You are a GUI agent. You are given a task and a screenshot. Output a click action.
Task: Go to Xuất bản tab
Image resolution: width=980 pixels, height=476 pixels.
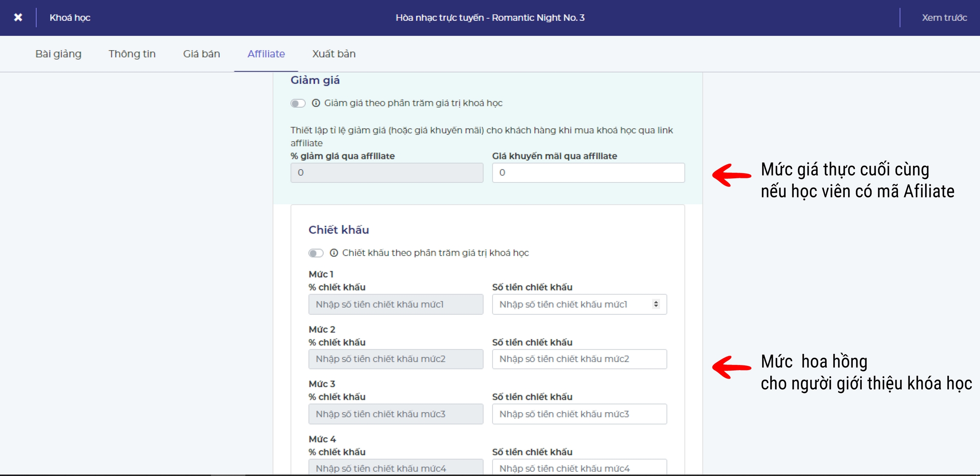coord(333,54)
